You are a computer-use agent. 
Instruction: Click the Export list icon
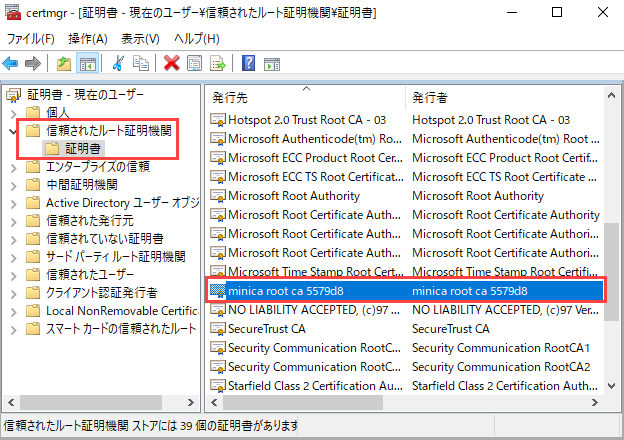218,63
